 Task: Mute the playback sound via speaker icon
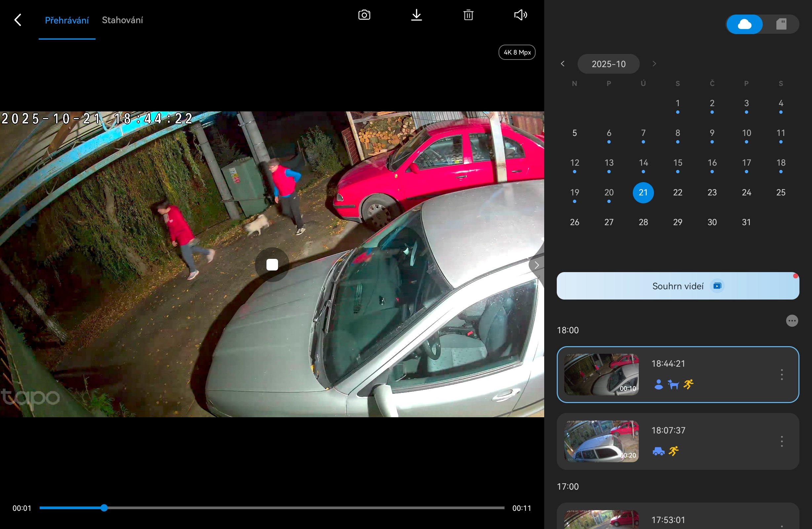pyautogui.click(x=520, y=15)
